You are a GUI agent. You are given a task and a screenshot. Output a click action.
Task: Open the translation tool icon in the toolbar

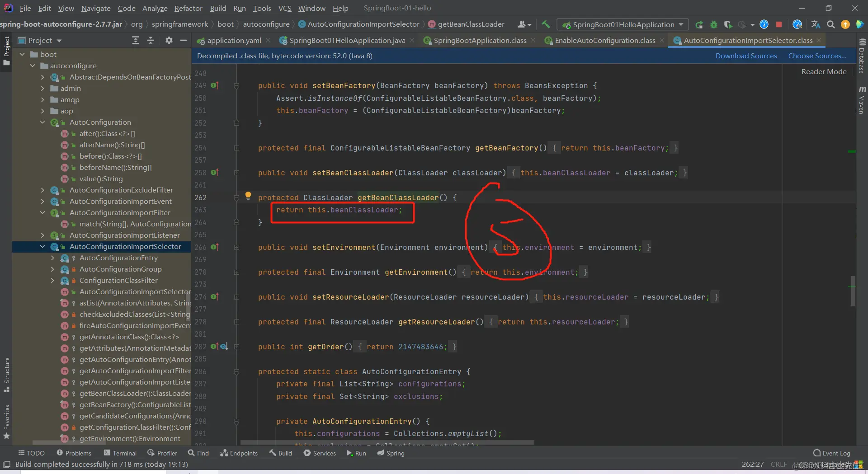pos(816,24)
